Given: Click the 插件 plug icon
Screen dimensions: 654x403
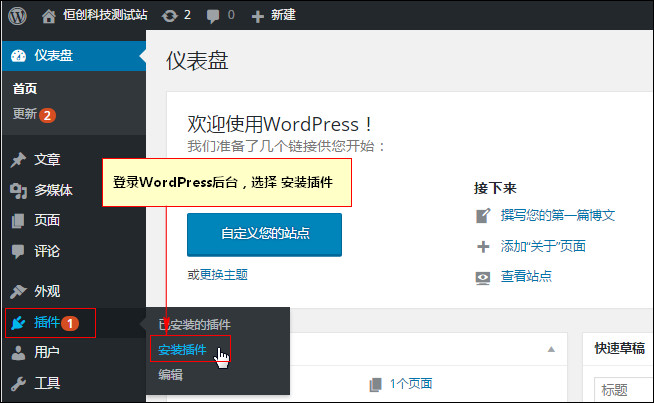Looking at the screenshot, I should [x=18, y=322].
